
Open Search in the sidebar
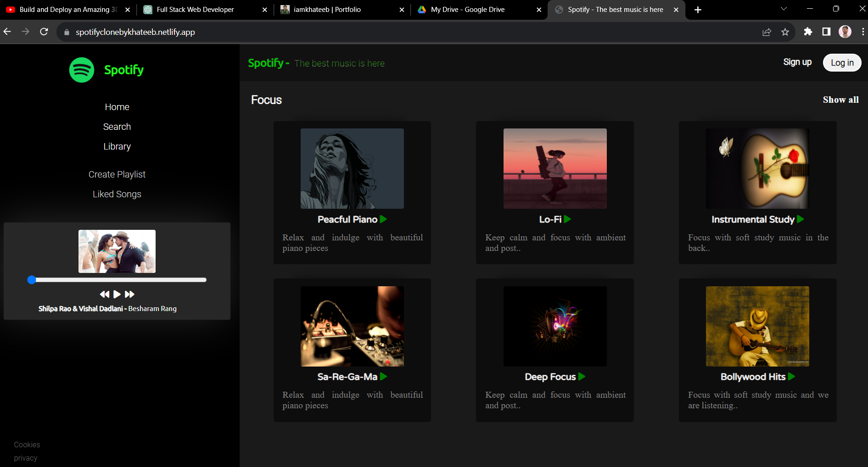pos(117,127)
